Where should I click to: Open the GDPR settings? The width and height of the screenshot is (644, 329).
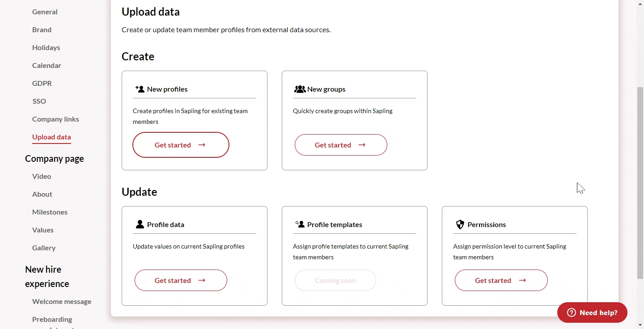42,83
